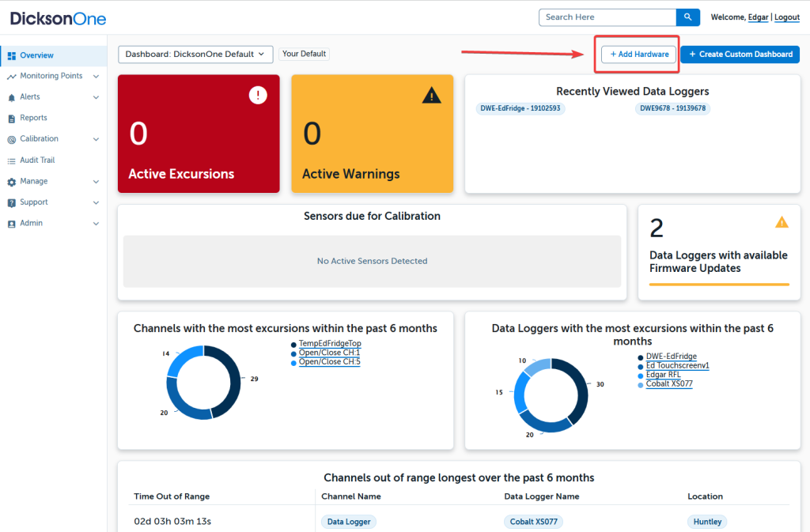
Task: Click the search magnifier icon button
Action: coord(687,17)
